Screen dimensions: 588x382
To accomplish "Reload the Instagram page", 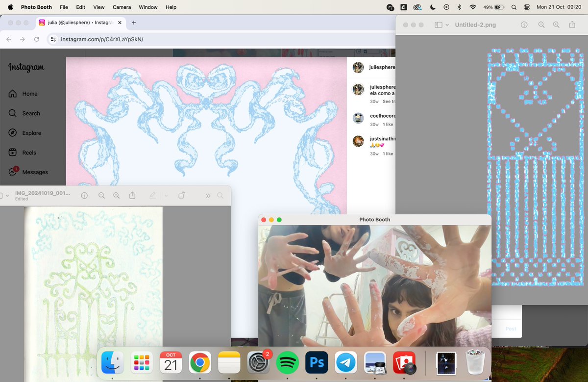I will pos(37,39).
